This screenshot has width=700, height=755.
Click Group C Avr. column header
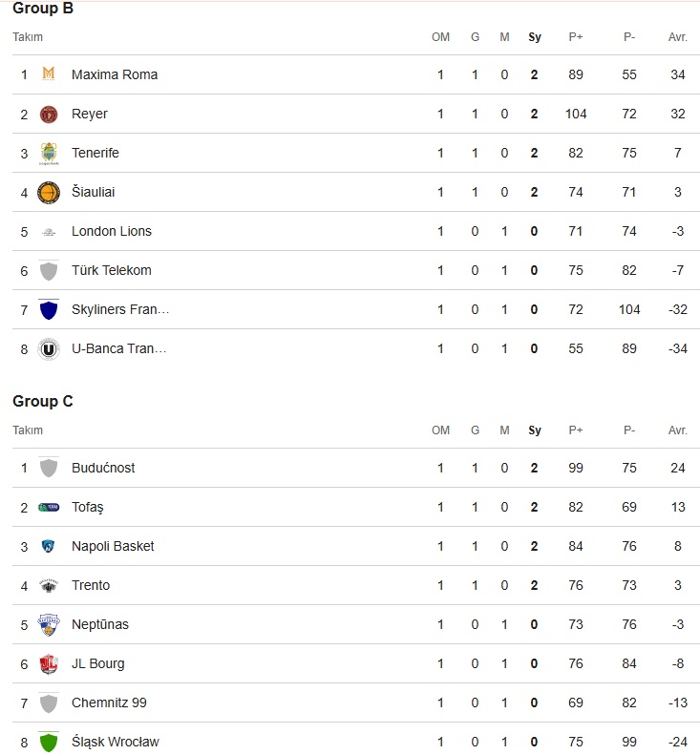point(677,430)
